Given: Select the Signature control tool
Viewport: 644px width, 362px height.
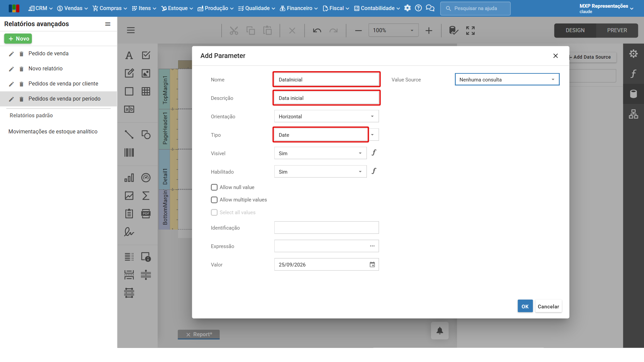Looking at the screenshot, I should coord(129,232).
